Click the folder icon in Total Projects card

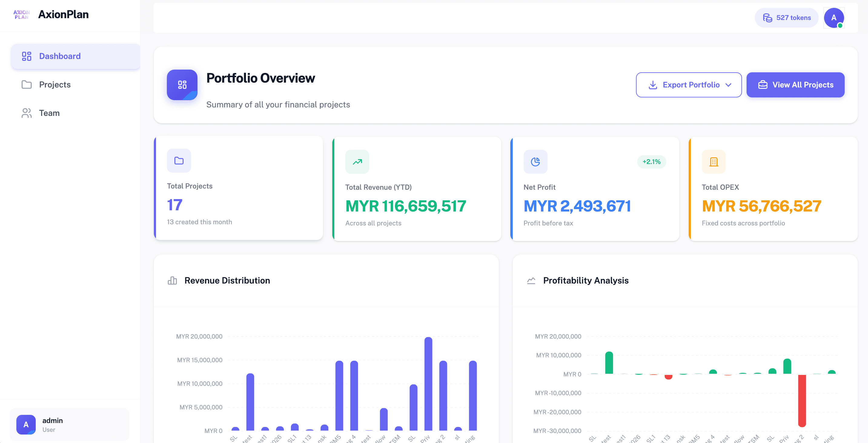coord(179,161)
